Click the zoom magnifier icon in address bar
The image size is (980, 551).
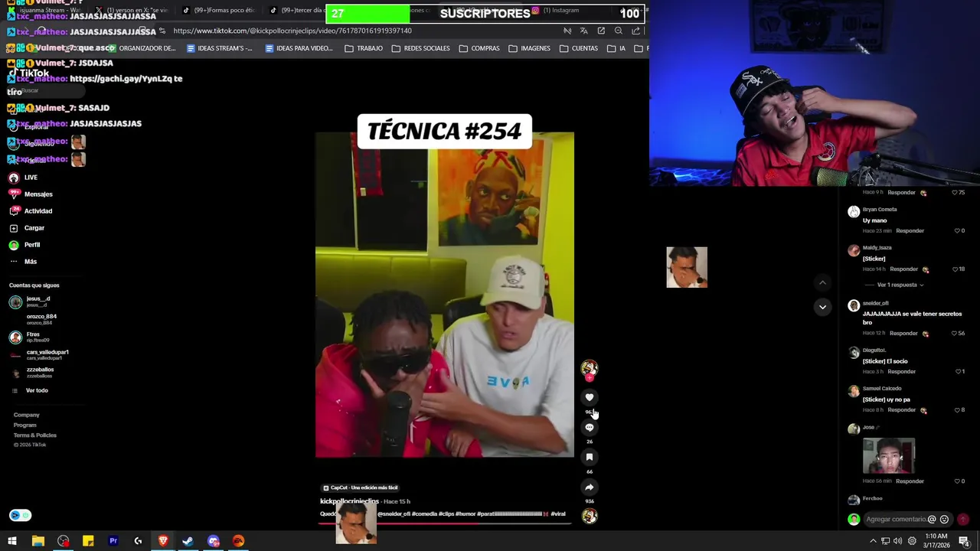tap(619, 31)
